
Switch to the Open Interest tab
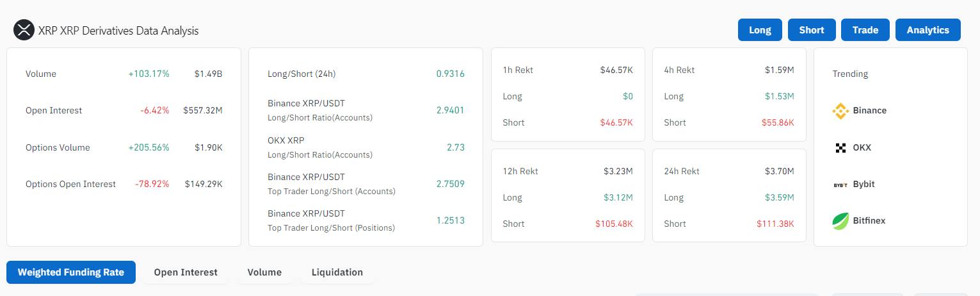point(186,272)
